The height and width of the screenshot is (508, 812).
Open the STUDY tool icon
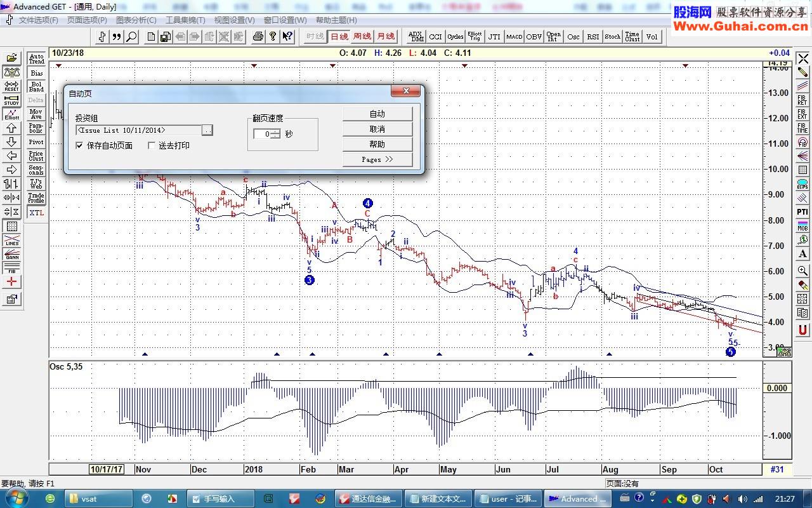coord(11,100)
